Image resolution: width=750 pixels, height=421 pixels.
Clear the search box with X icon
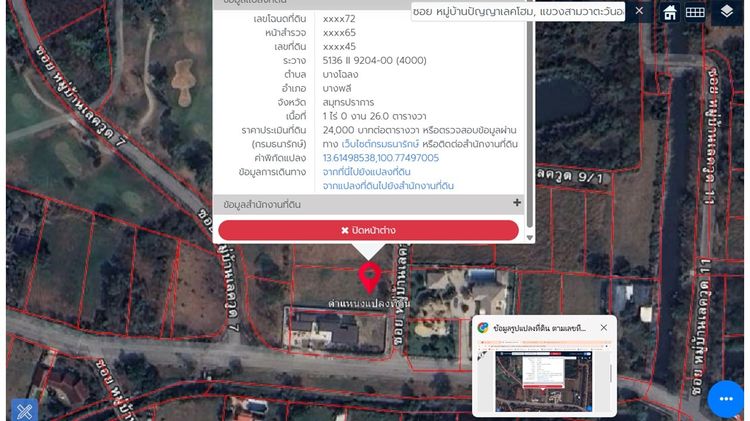pyautogui.click(x=639, y=11)
